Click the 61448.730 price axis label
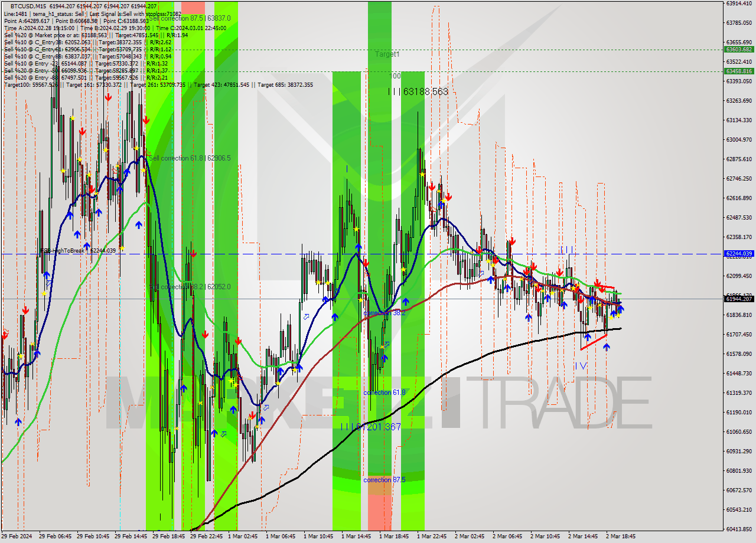Screen dimensions: 756x543 pyautogui.click(x=738, y=374)
